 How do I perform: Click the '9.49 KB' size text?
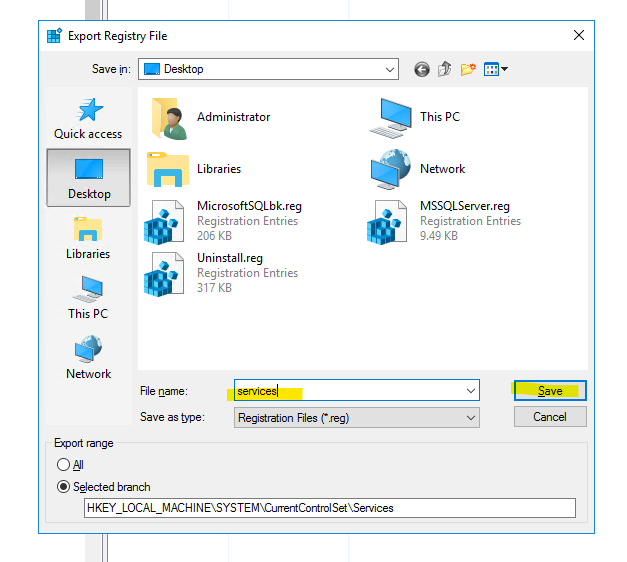point(439,236)
